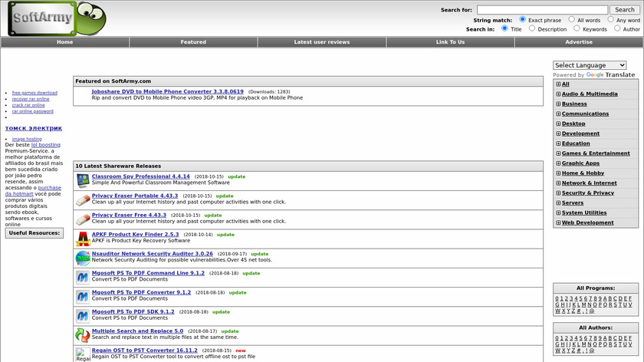Expand the Servers category plus icon
The width and height of the screenshot is (644, 362).
558,202
